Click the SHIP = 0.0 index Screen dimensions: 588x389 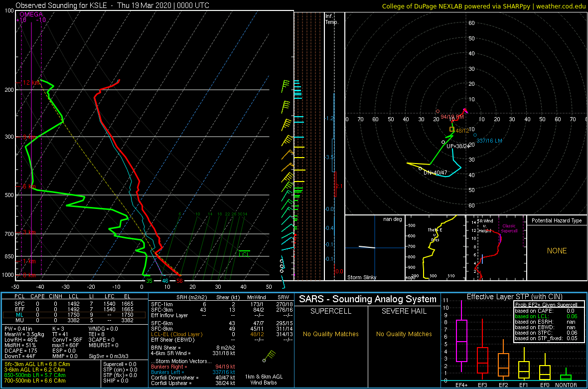(x=117, y=381)
